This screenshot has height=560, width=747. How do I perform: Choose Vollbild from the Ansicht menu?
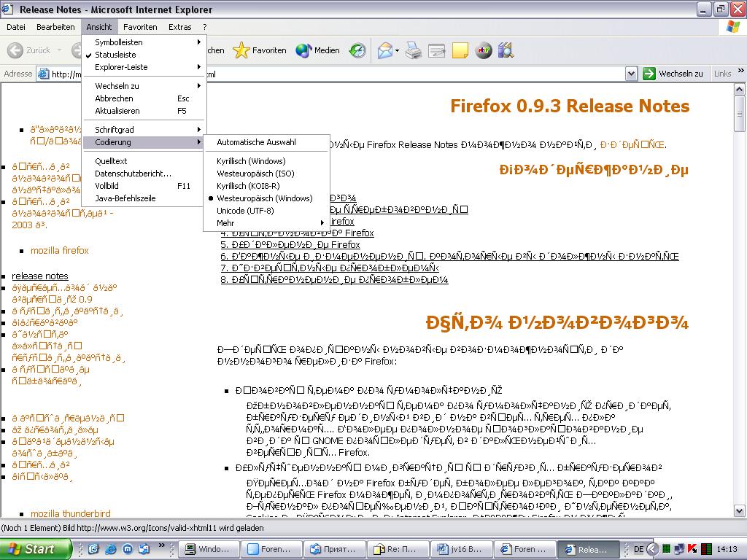pyautogui.click(x=144, y=186)
